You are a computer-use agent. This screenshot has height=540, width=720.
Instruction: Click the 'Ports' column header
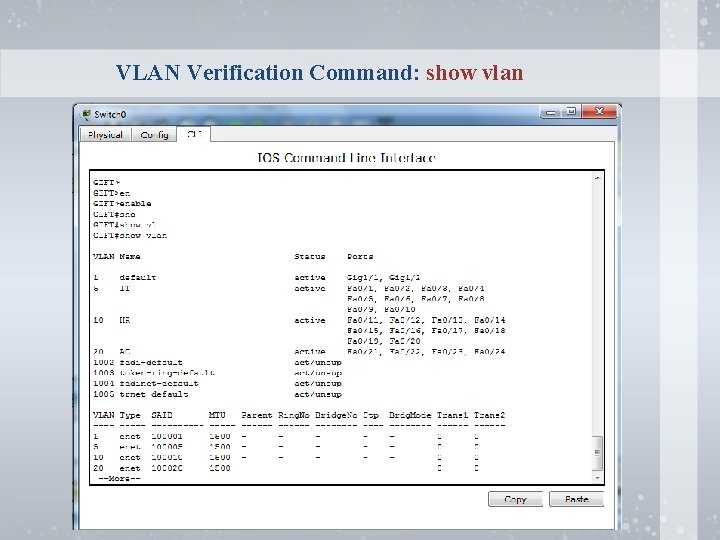click(x=360, y=256)
